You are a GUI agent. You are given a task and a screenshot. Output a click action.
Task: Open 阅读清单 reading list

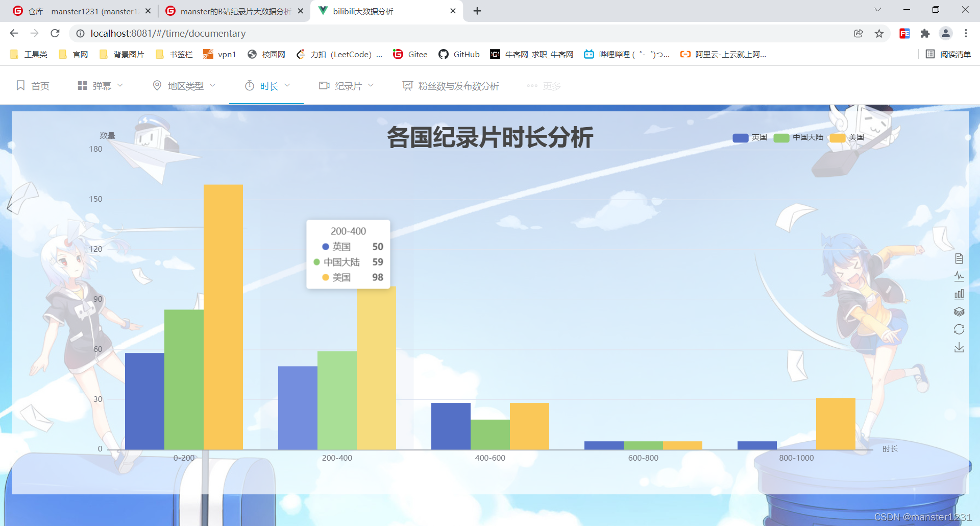click(948, 54)
